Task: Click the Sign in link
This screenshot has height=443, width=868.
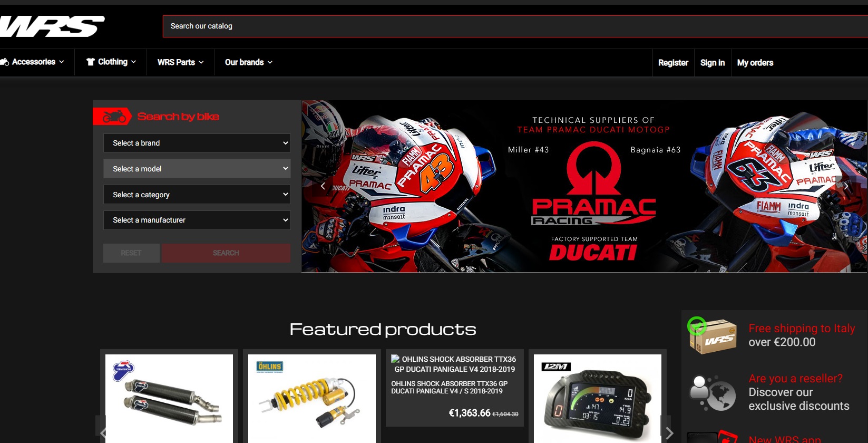Action: [713, 63]
